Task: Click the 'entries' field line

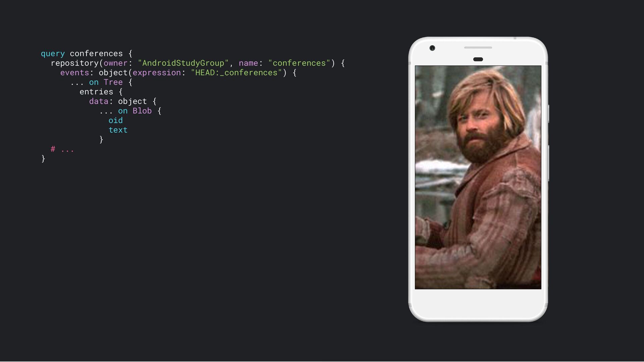Action: (x=101, y=92)
